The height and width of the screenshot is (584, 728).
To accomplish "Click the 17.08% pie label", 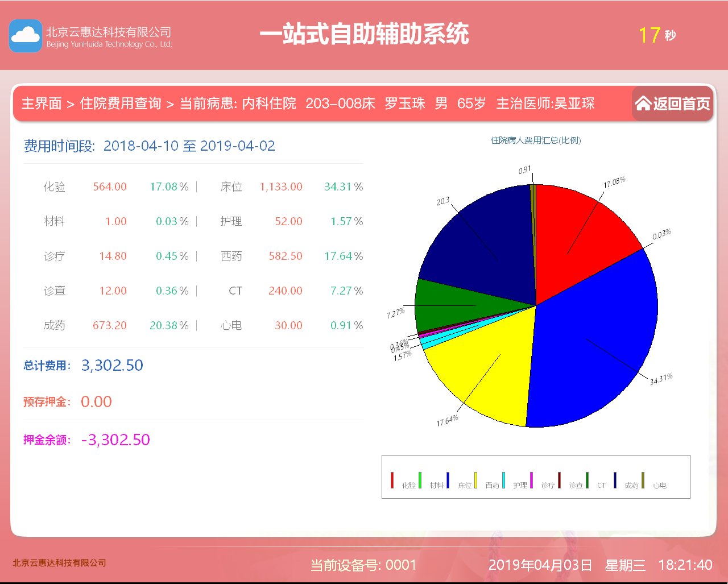I will (x=614, y=183).
